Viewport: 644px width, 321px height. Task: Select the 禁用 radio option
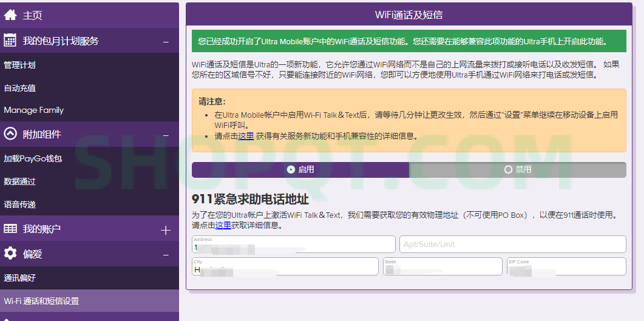pyautogui.click(x=518, y=169)
